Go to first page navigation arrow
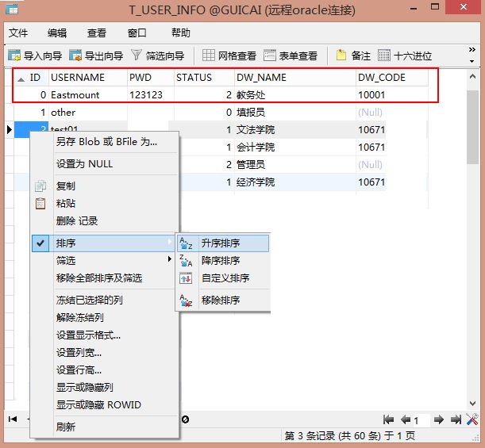The height and width of the screenshot is (448, 485). pyautogui.click(x=388, y=419)
